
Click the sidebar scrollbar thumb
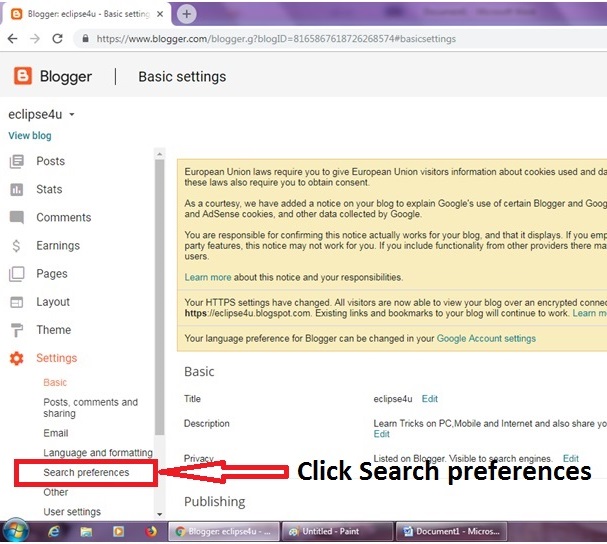pos(159,297)
